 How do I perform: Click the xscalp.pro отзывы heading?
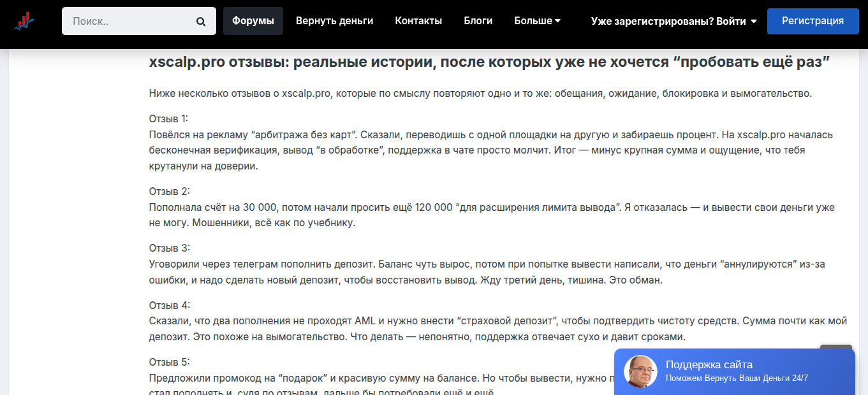point(490,62)
